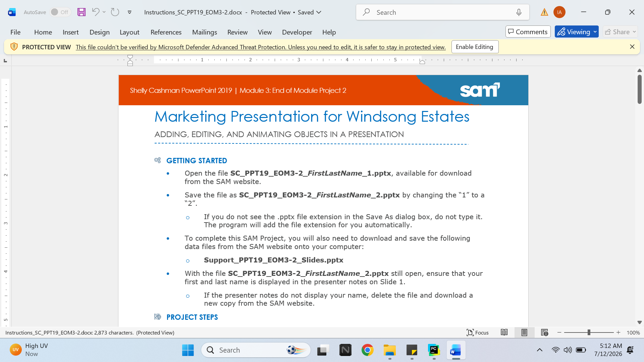This screenshot has width=644, height=362.
Task: Click the tab selector at ruler corner
Action: pos(5,61)
